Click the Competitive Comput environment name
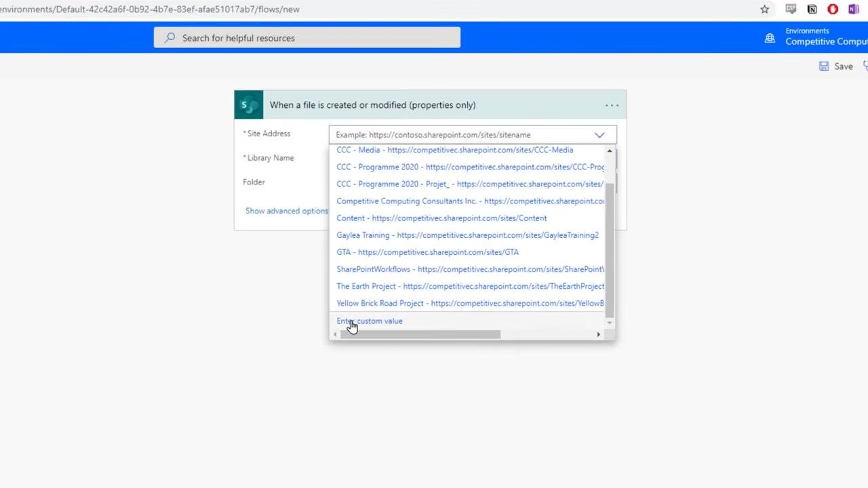 click(x=827, y=41)
